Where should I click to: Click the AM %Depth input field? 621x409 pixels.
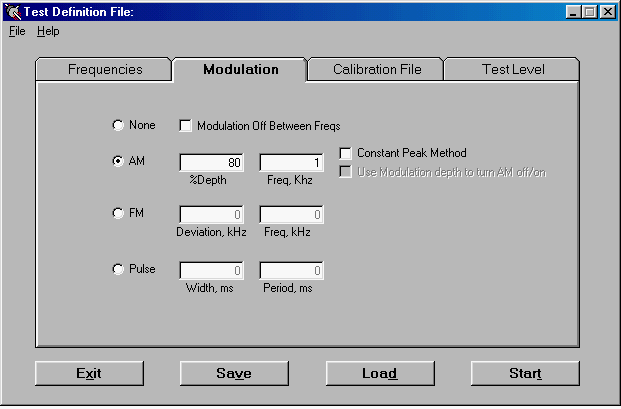tap(212, 163)
